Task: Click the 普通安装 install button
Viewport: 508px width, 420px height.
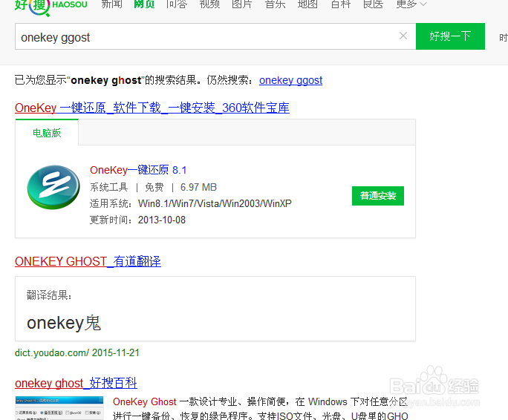Action: click(378, 196)
